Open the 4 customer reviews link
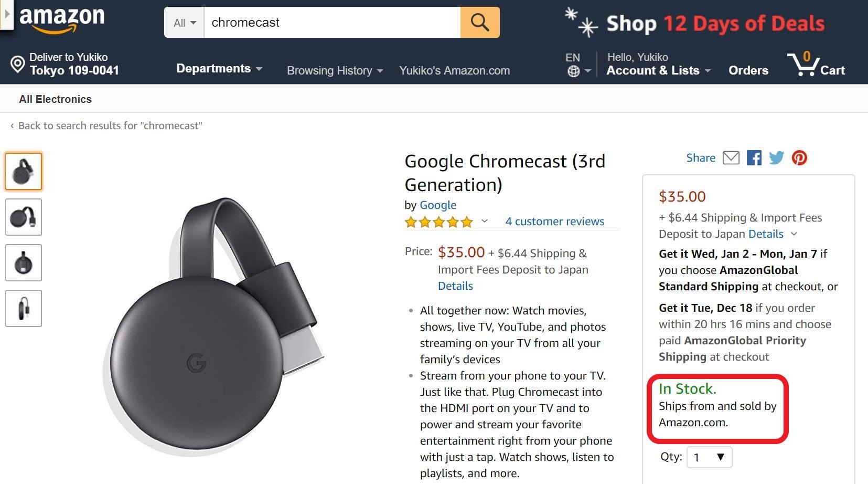868x484 pixels. [554, 221]
